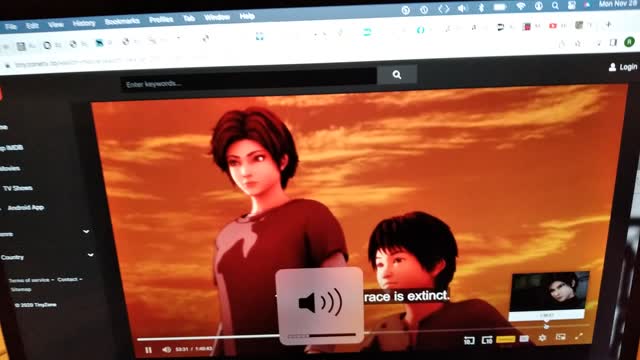Enable picture-in-picture mode
Viewport: 640px width, 360px height.
(x=561, y=337)
